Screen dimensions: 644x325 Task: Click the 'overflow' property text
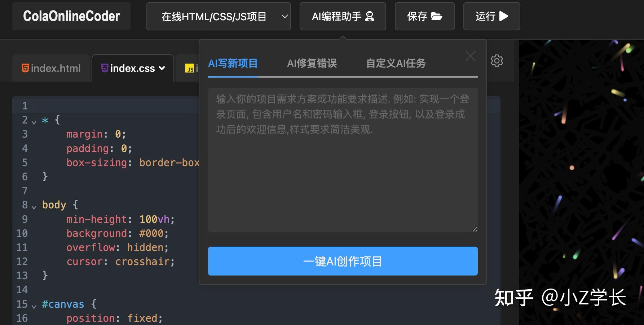(91, 247)
